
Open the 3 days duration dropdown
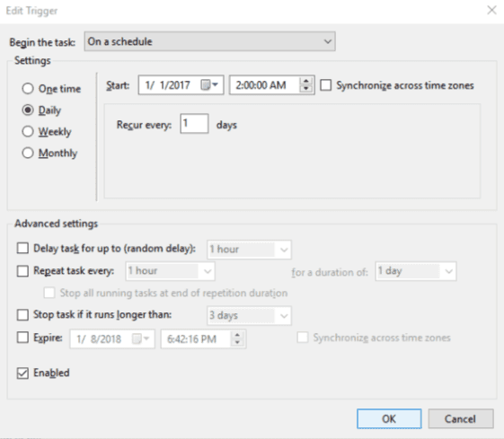point(249,316)
